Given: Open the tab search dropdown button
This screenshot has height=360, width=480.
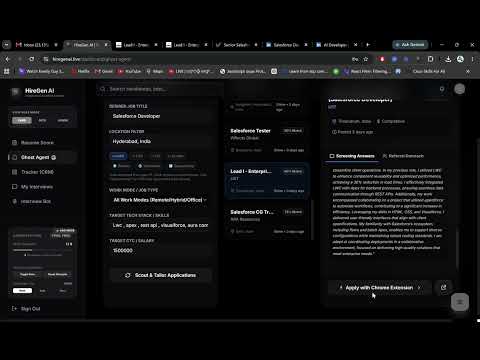Looking at the screenshot, I should coord(6,45).
